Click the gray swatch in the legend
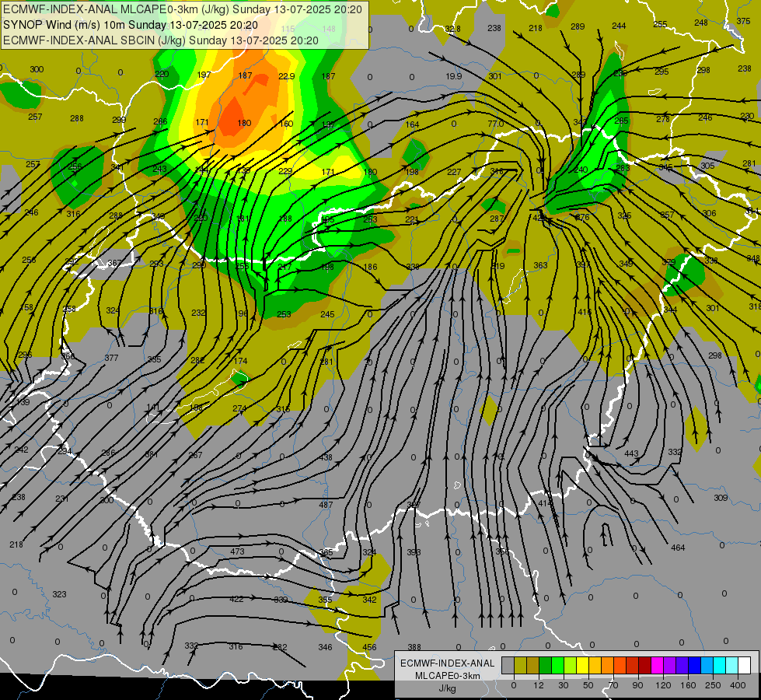Screen dimensions: 761x700 click(508, 665)
